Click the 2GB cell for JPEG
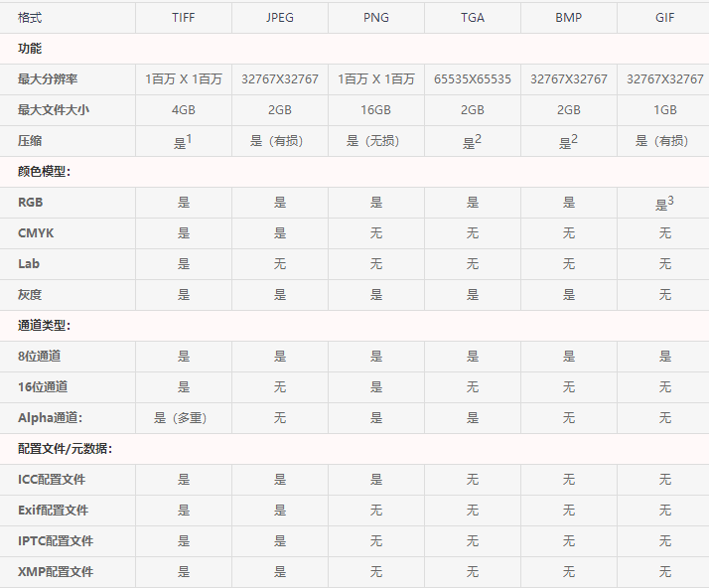This screenshot has height=588, width=709. pos(279,110)
